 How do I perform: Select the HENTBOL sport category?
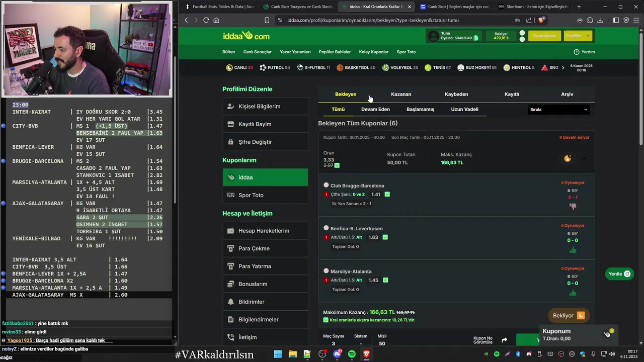519,67
